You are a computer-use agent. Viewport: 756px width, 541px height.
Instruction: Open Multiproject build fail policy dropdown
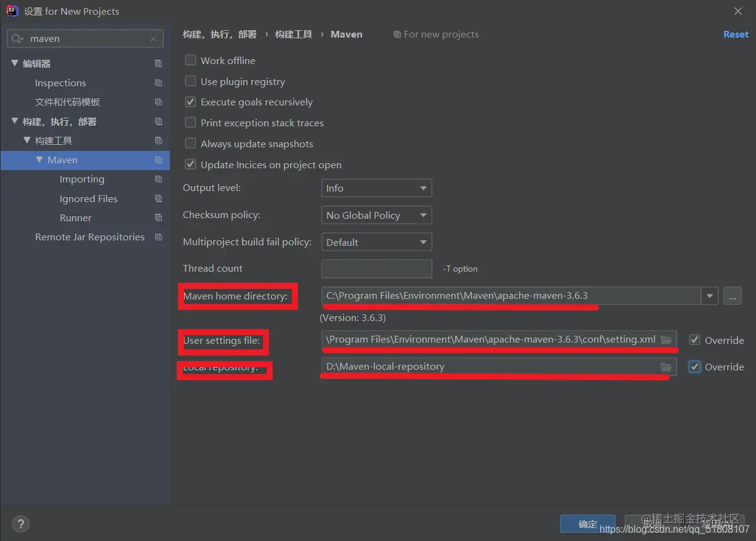tap(377, 242)
